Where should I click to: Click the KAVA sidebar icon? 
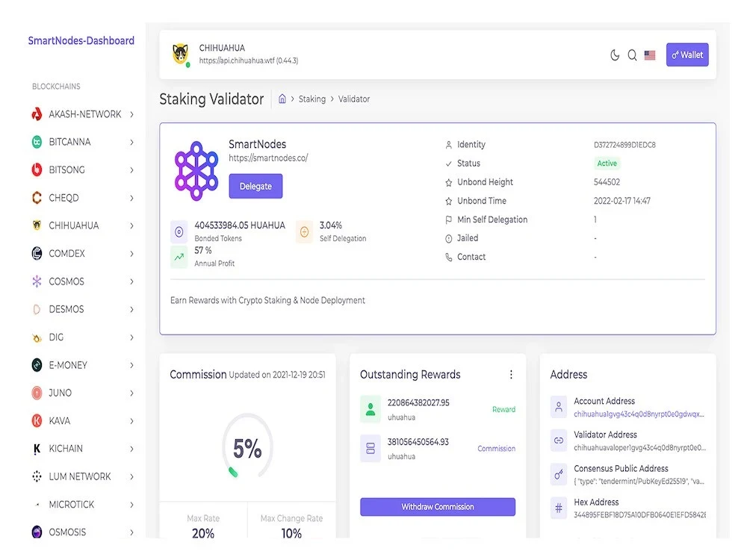click(x=37, y=421)
